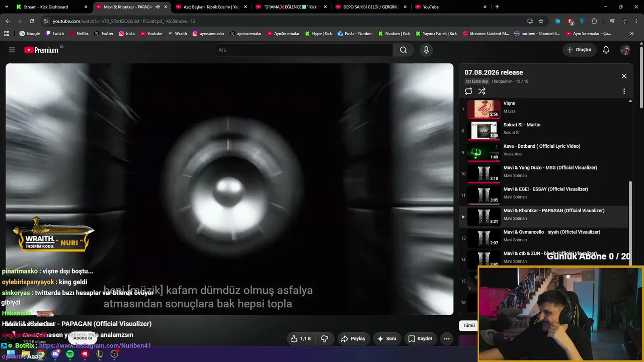Open the Wraith bookmark
The width and height of the screenshot is (644, 362).
coord(177,34)
